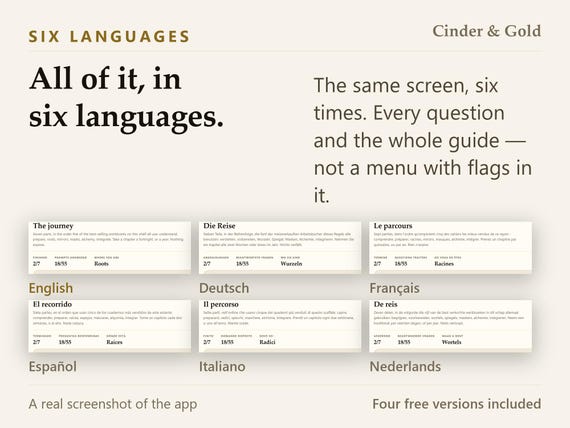
Task: Select the Español language label
Action: (53, 367)
